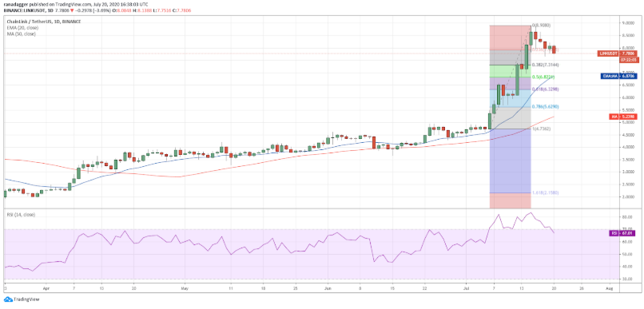Click the green Fibonacci '0.5(6.8221)' label

543,77
